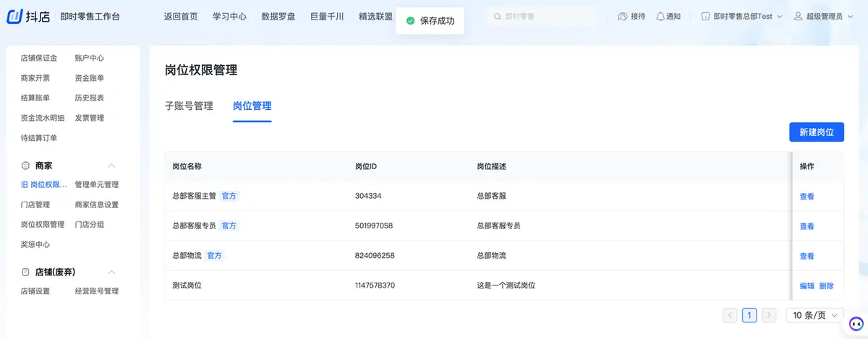This screenshot has height=339, width=868.
Task: Open 门店分组 in sidebar
Action: click(x=90, y=225)
